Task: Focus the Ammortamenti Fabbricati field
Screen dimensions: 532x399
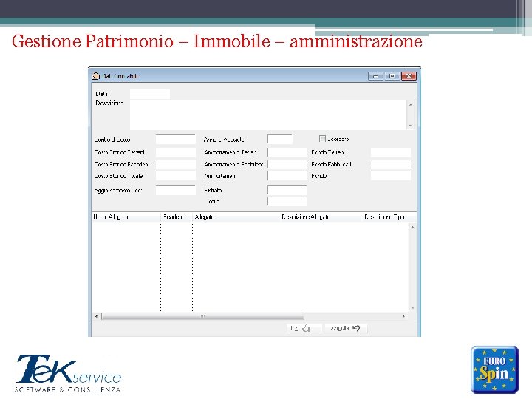Action: pos(287,165)
